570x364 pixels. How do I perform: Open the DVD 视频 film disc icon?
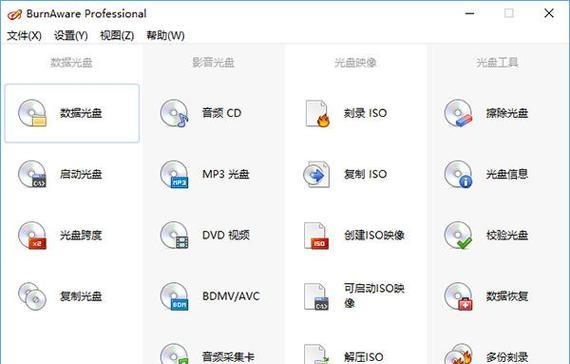tap(174, 235)
